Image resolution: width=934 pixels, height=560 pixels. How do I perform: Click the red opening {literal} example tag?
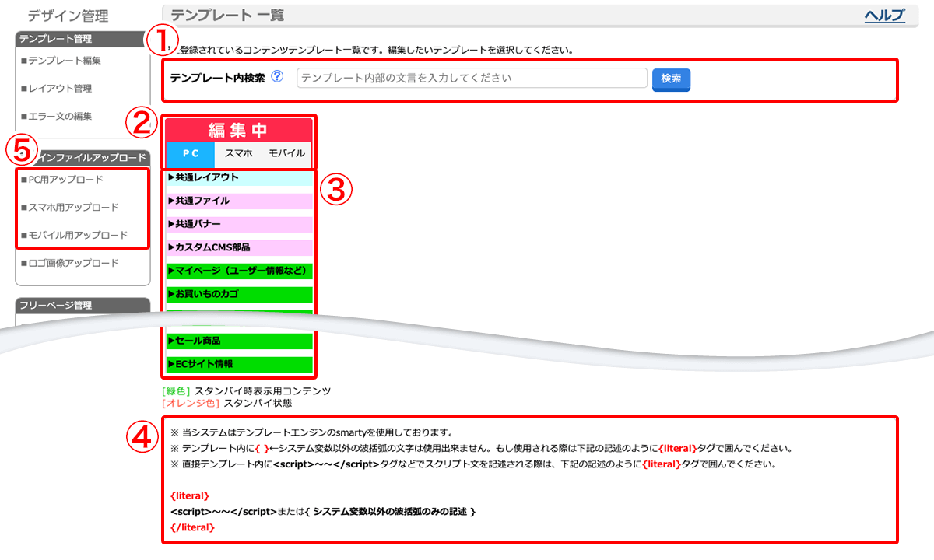[x=190, y=495]
